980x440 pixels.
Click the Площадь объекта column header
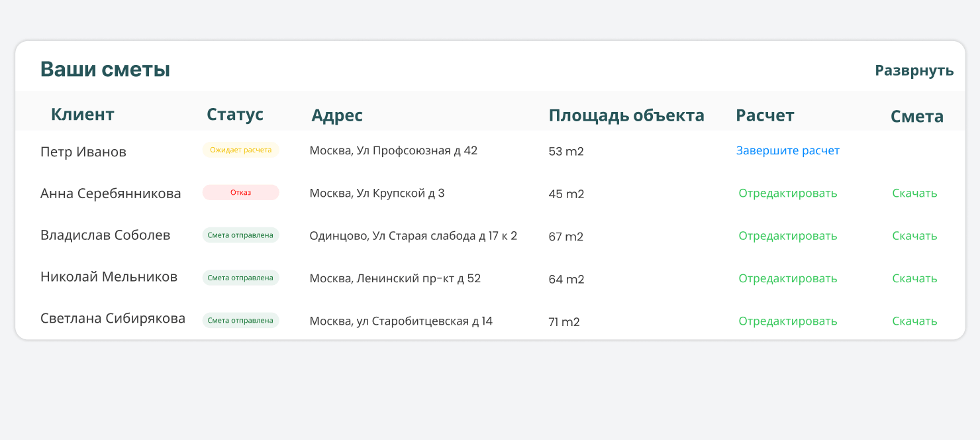coord(626,115)
